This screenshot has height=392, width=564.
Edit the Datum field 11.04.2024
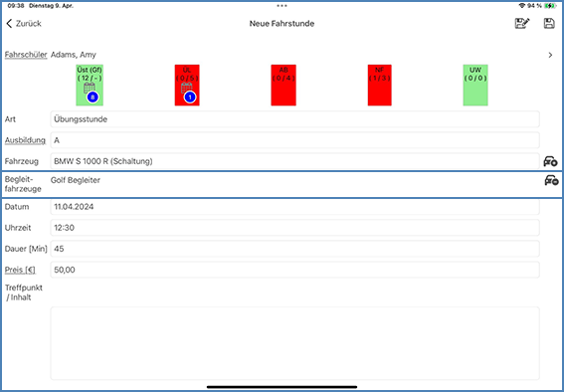(x=294, y=207)
